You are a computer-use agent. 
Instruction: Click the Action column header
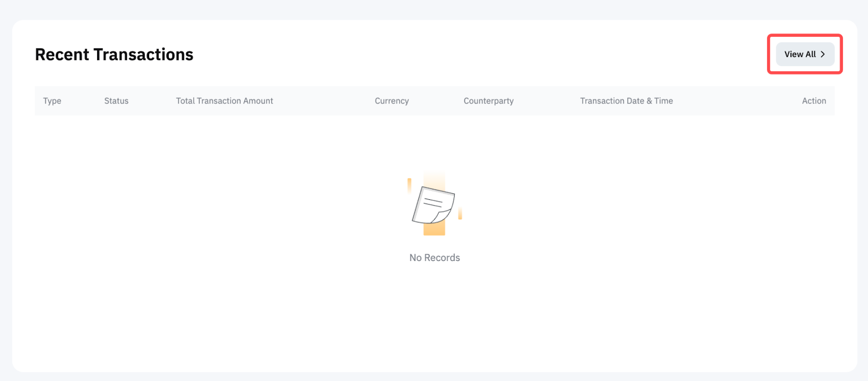[814, 101]
